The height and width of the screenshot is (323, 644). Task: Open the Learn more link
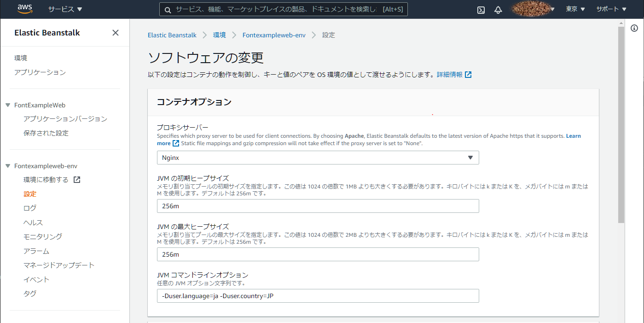573,136
